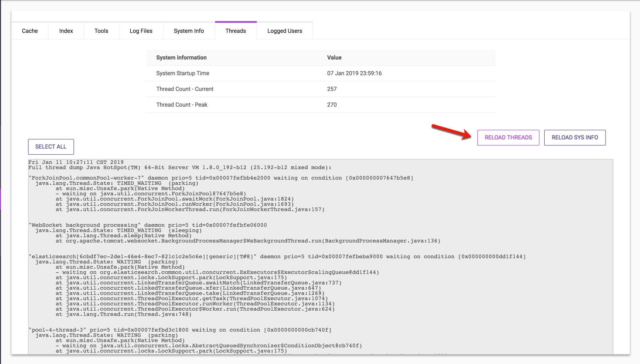The width and height of the screenshot is (640, 364).
Task: Go to the Log Files tab
Action: [141, 31]
